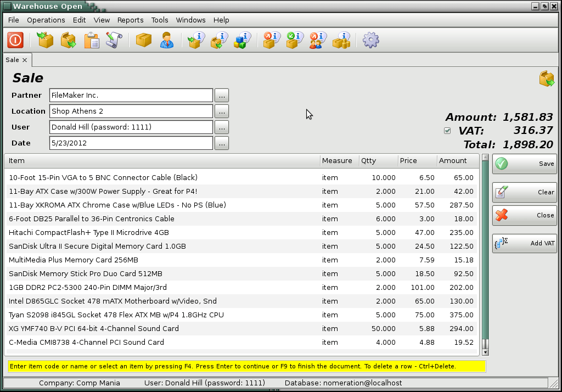Click the scrollbar down arrow
Screen dimensions: 562x392
[x=485, y=352]
